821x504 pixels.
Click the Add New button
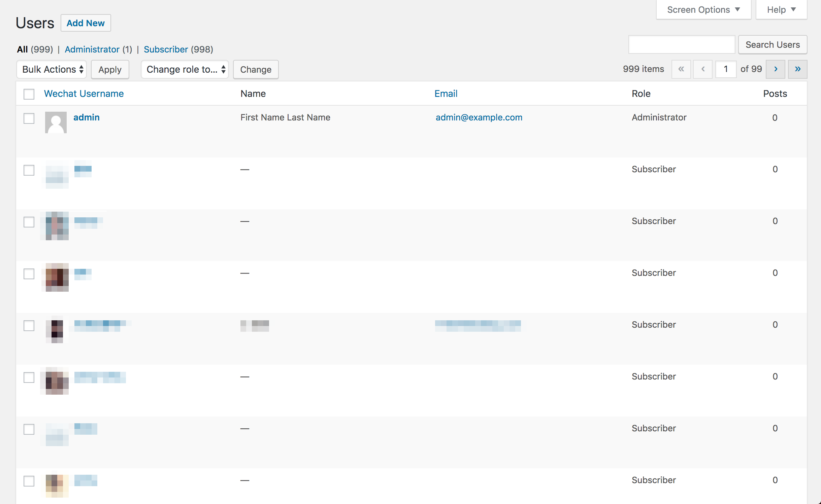tap(86, 23)
